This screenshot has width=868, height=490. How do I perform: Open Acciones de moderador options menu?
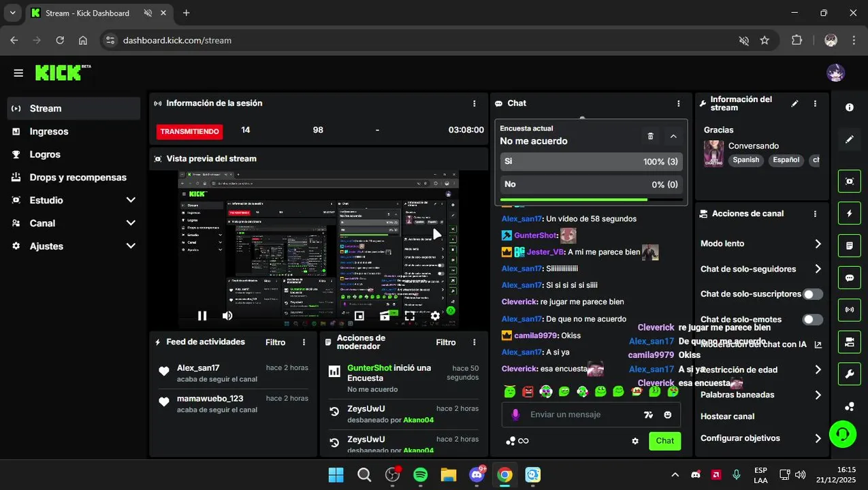click(475, 342)
